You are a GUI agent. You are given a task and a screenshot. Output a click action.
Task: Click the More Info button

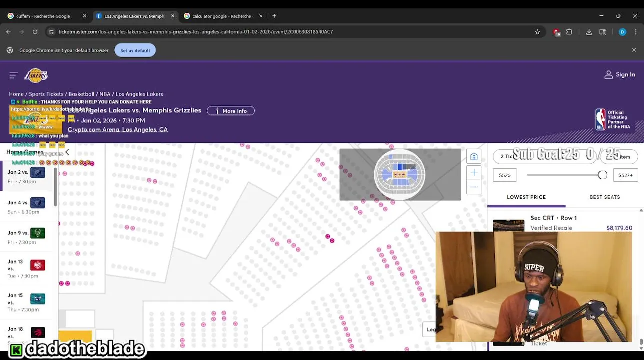(231, 111)
